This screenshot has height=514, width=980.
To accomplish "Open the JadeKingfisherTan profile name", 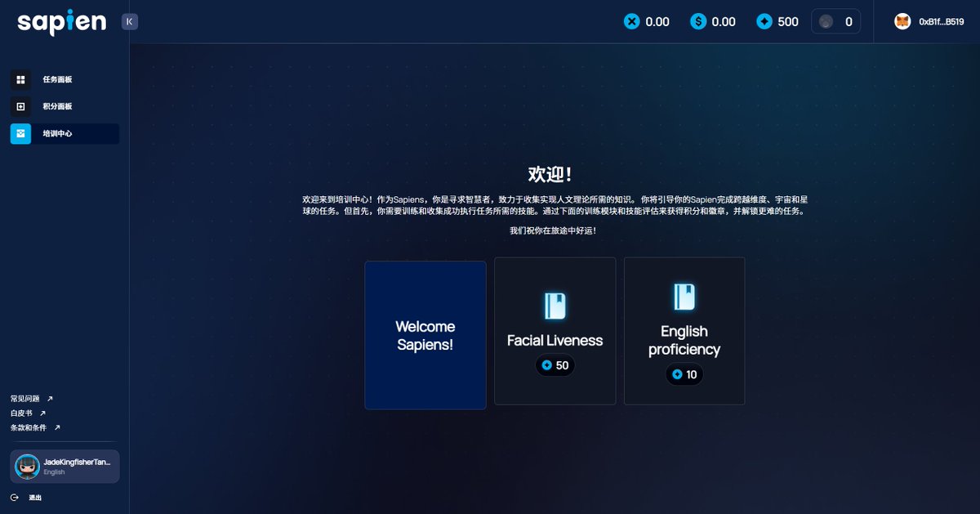I will [76, 463].
